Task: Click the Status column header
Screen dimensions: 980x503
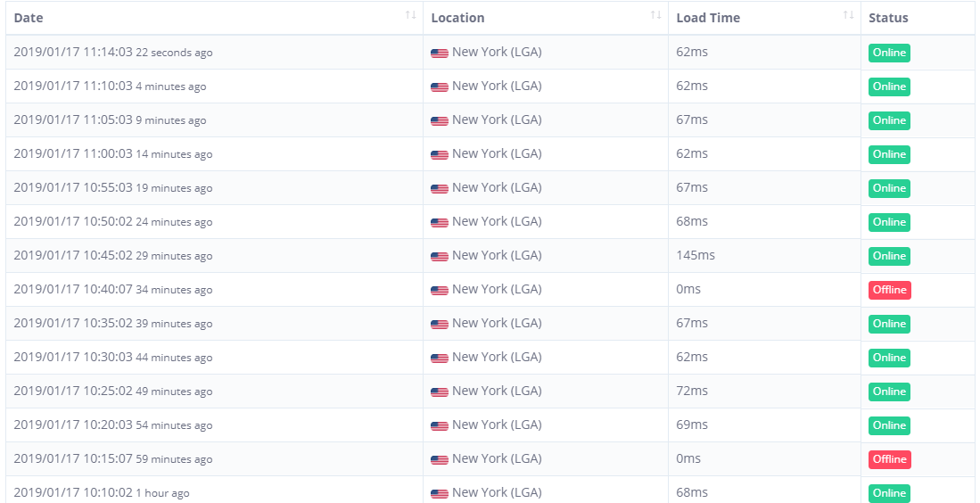Action: coord(888,18)
